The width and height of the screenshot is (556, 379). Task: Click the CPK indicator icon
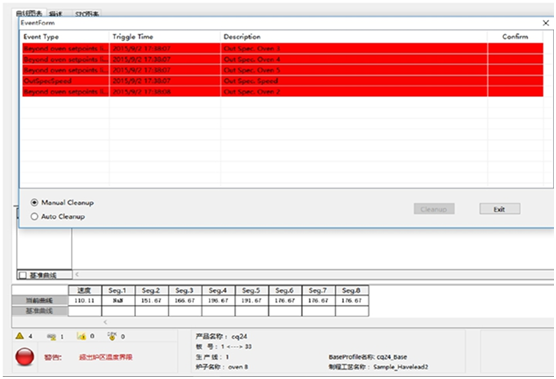tap(112, 336)
